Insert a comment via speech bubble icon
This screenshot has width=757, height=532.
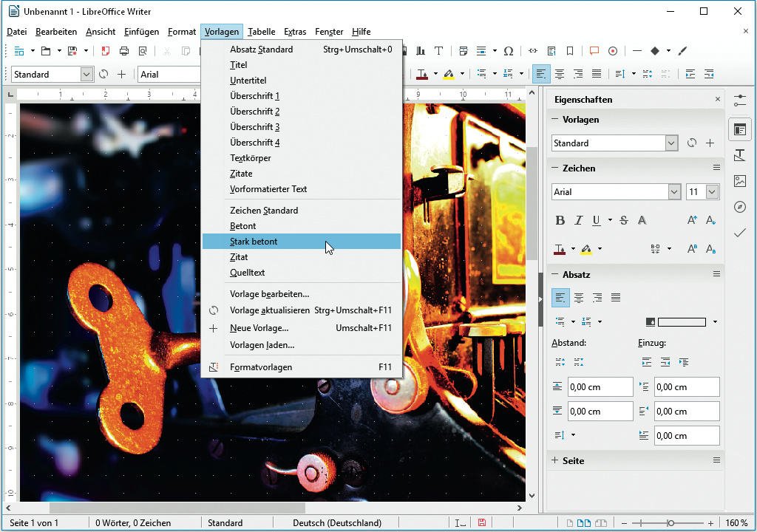594,51
